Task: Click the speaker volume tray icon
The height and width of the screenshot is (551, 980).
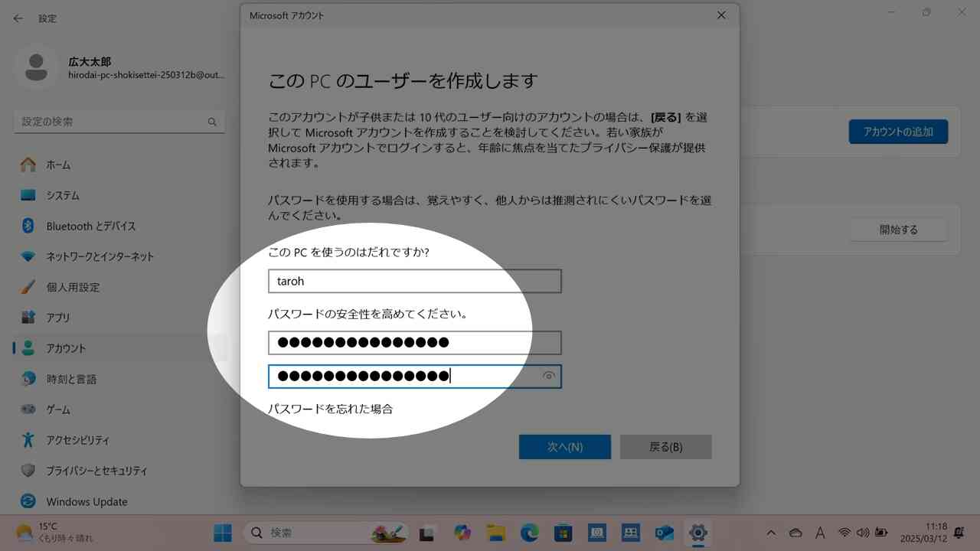Action: pos(863,533)
